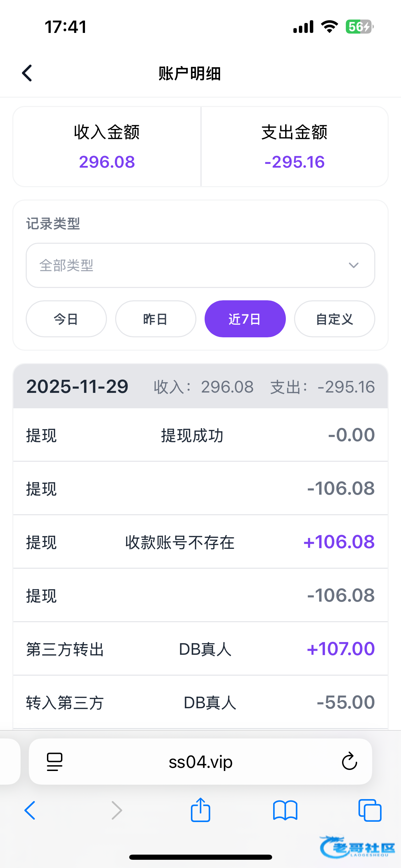Open the 提现成功 withdrawal record
Screen dimensions: 401x868
[x=200, y=435]
